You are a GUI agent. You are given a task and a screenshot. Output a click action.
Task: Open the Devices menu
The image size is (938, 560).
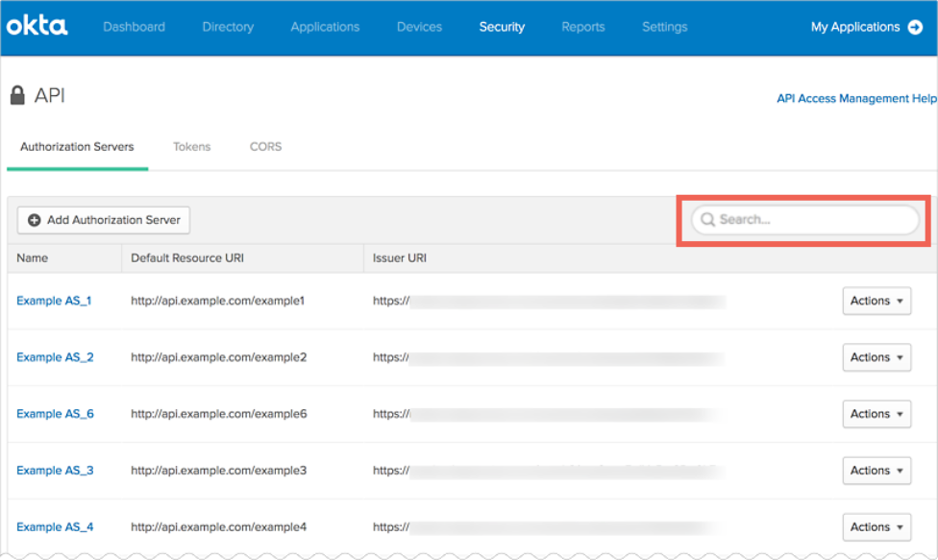(x=419, y=27)
